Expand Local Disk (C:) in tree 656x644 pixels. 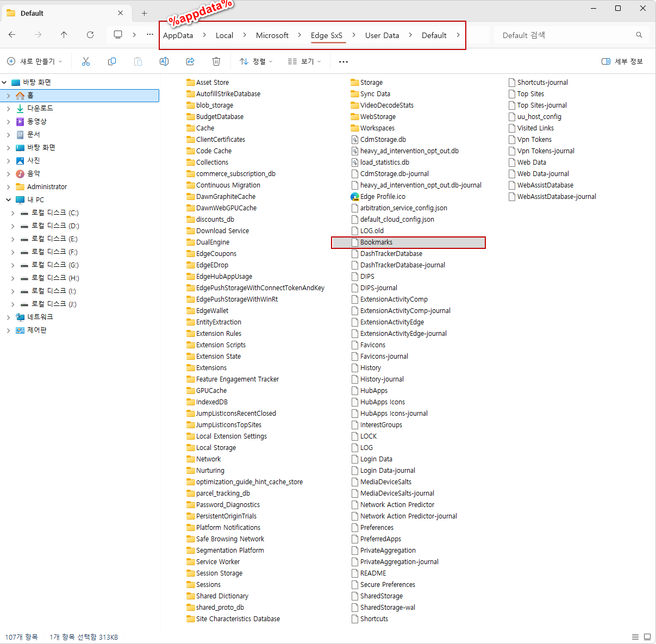click(13, 213)
